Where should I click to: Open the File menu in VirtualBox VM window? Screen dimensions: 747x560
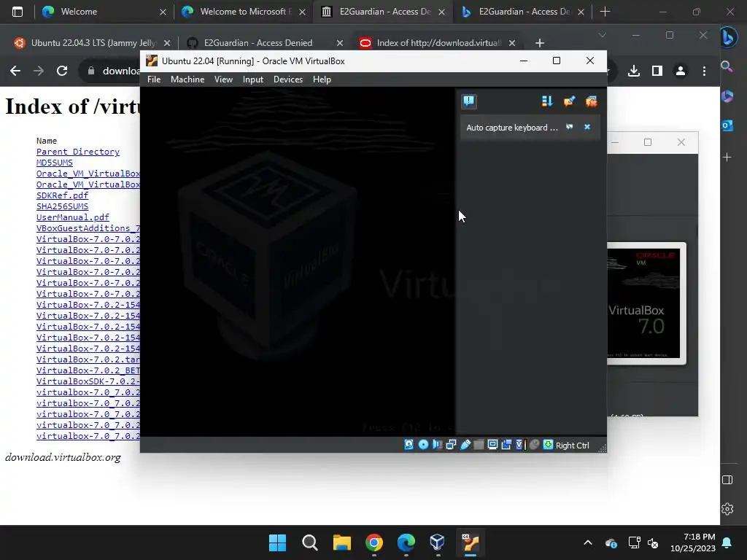click(x=154, y=79)
